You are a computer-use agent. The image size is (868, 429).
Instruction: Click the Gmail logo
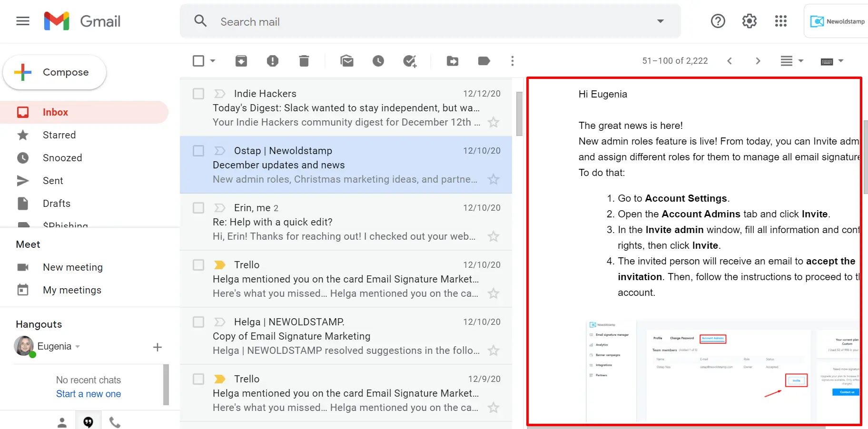click(82, 21)
